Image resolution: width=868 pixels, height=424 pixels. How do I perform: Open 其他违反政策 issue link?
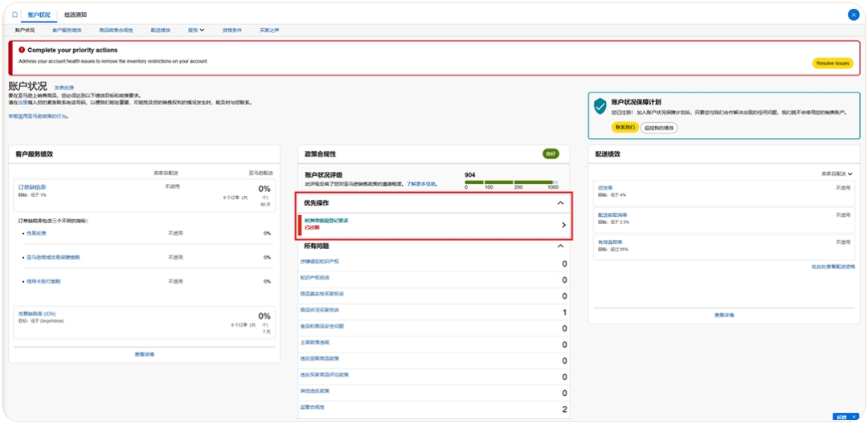[314, 391]
